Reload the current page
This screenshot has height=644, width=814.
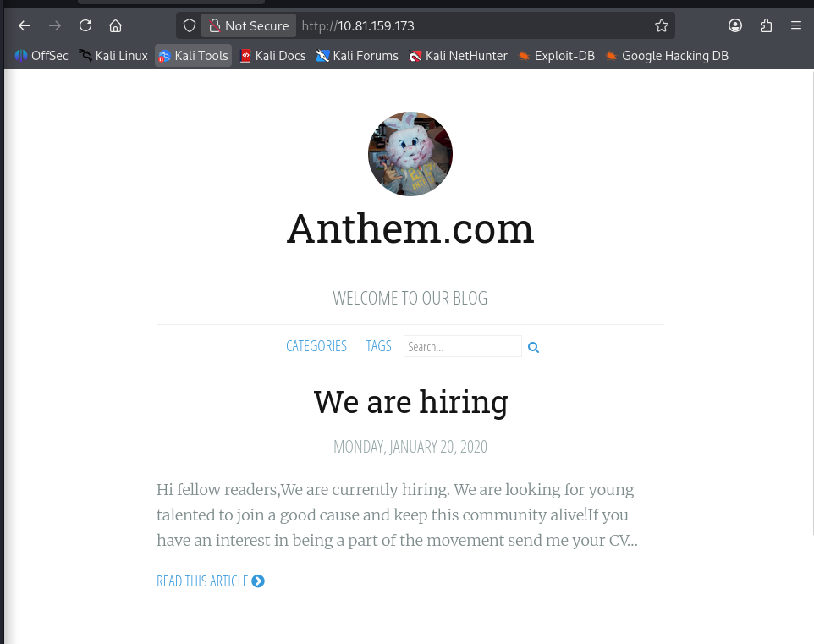85,25
